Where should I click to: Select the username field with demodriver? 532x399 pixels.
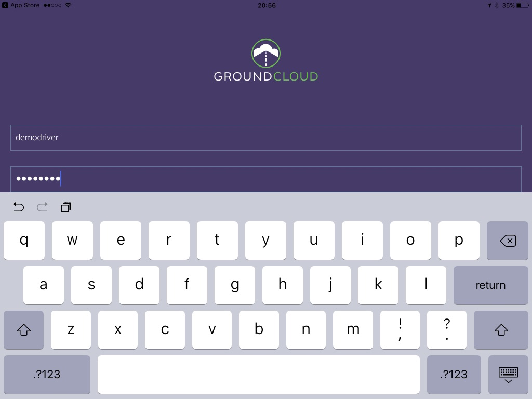click(x=266, y=137)
